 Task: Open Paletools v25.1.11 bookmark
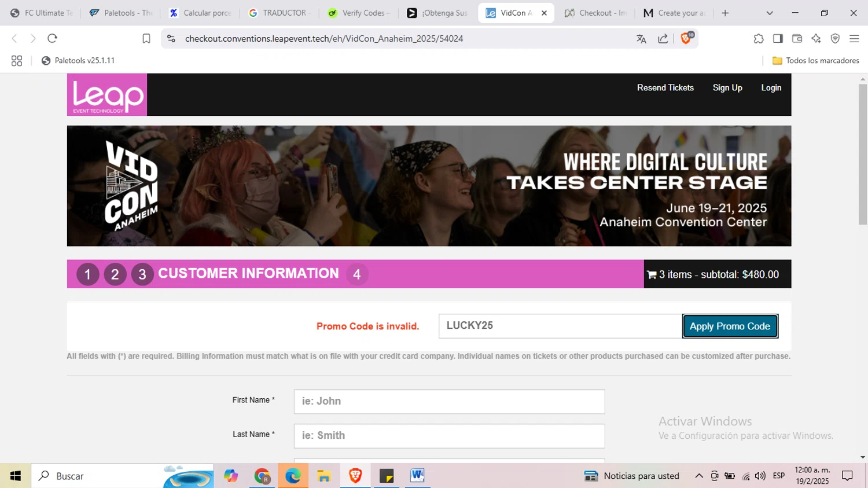(78, 61)
